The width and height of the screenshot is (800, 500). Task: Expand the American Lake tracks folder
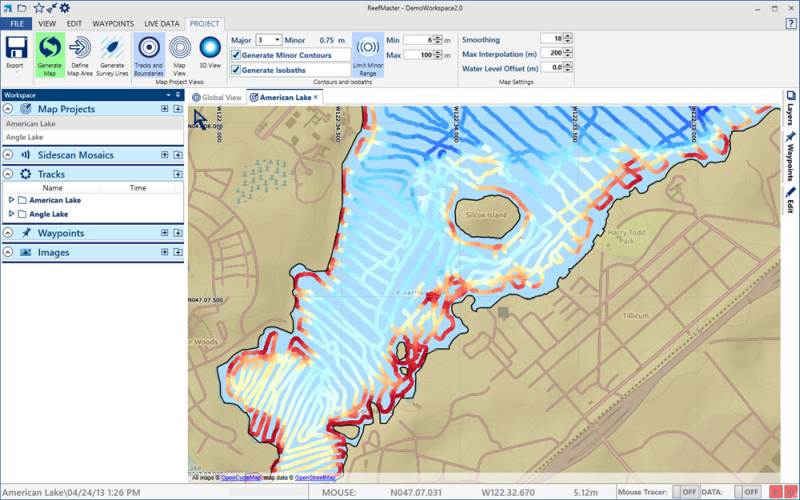(x=11, y=200)
